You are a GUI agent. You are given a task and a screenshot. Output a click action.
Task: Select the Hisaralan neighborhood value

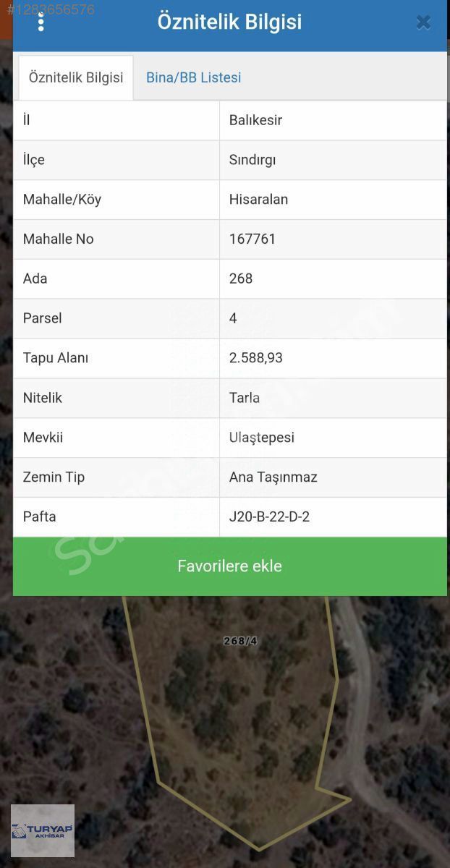[258, 200]
